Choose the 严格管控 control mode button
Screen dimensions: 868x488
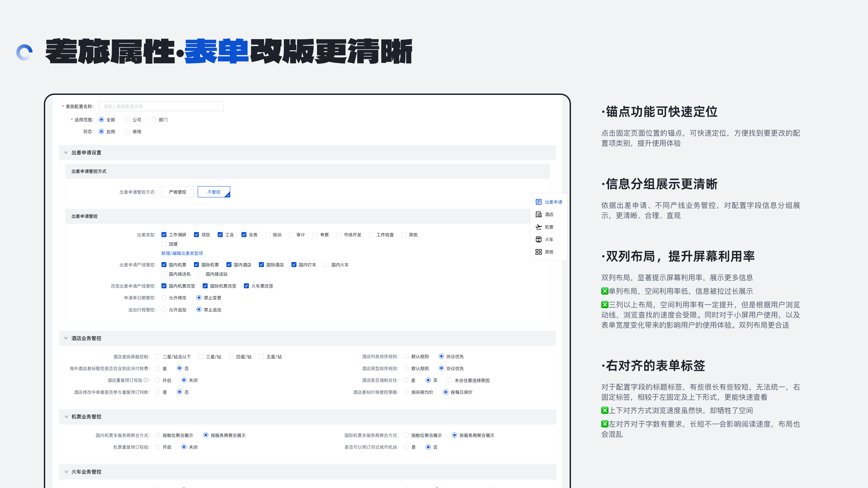coord(178,192)
